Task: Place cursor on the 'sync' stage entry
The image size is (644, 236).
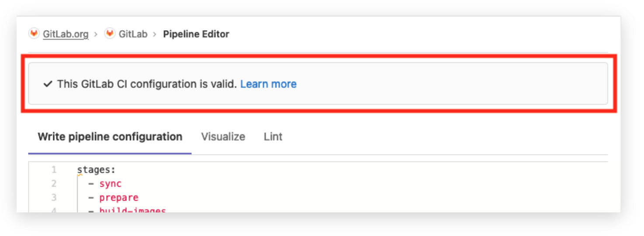Action: click(110, 184)
